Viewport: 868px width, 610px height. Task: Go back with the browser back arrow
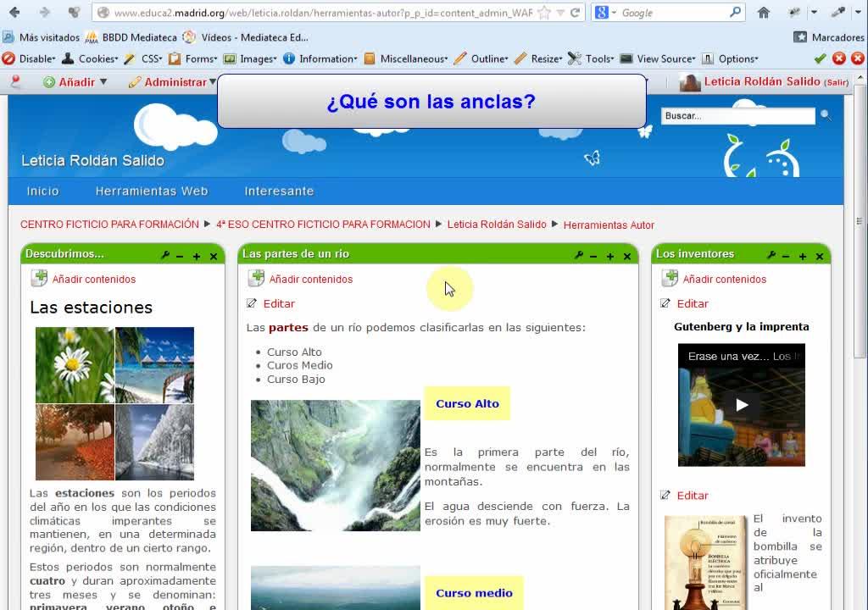pyautogui.click(x=14, y=12)
